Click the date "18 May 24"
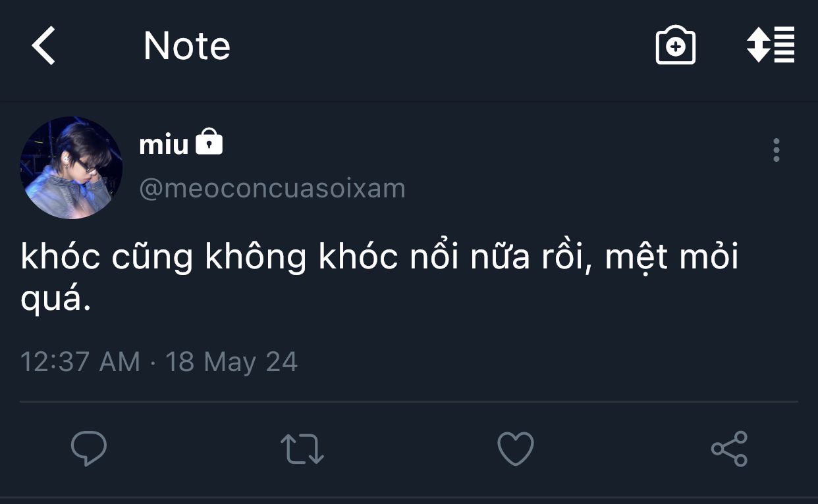The width and height of the screenshot is (818, 504). (231, 362)
